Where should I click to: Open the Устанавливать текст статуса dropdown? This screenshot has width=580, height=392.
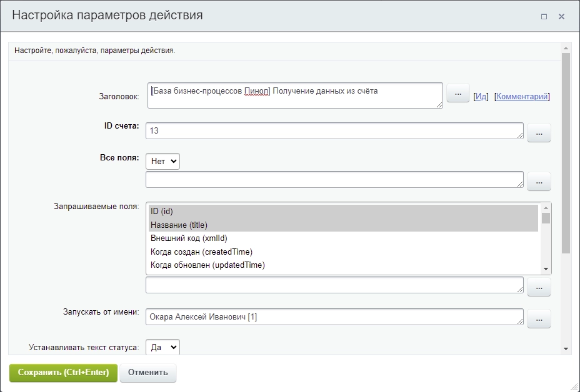(x=162, y=347)
